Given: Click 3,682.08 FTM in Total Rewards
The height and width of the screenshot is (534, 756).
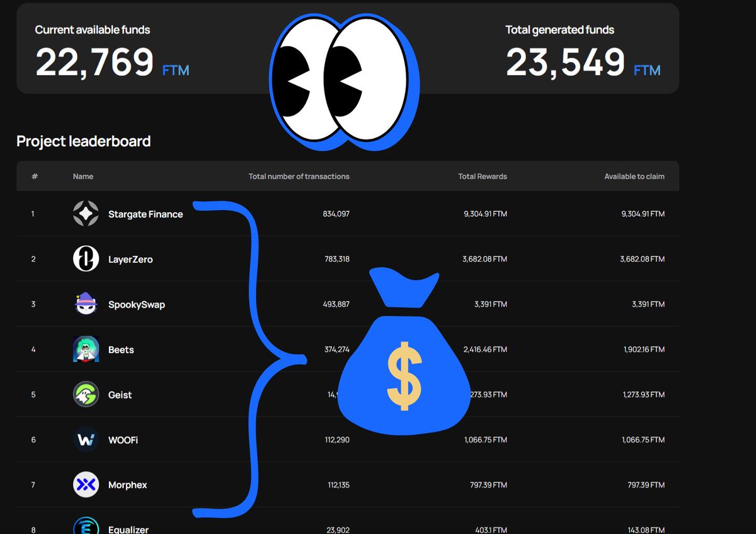Looking at the screenshot, I should [x=485, y=259].
